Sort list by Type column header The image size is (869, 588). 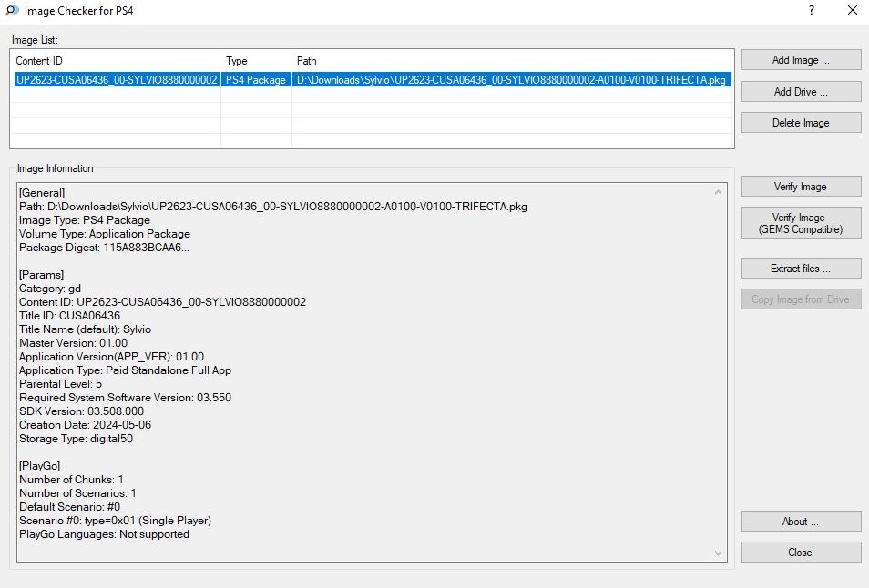(x=256, y=61)
